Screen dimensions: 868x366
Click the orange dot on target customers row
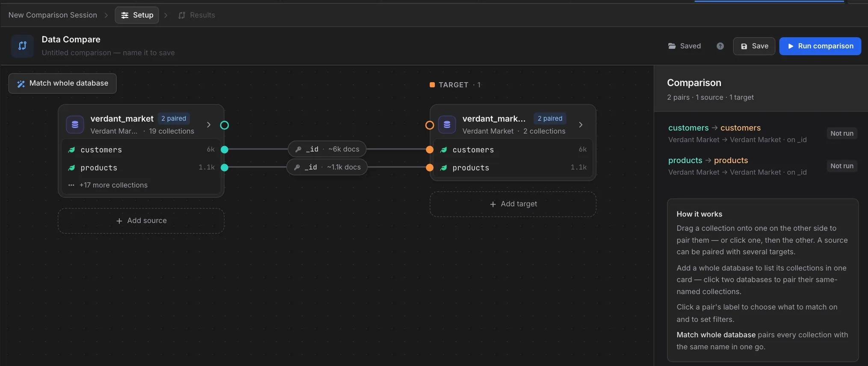pos(430,149)
